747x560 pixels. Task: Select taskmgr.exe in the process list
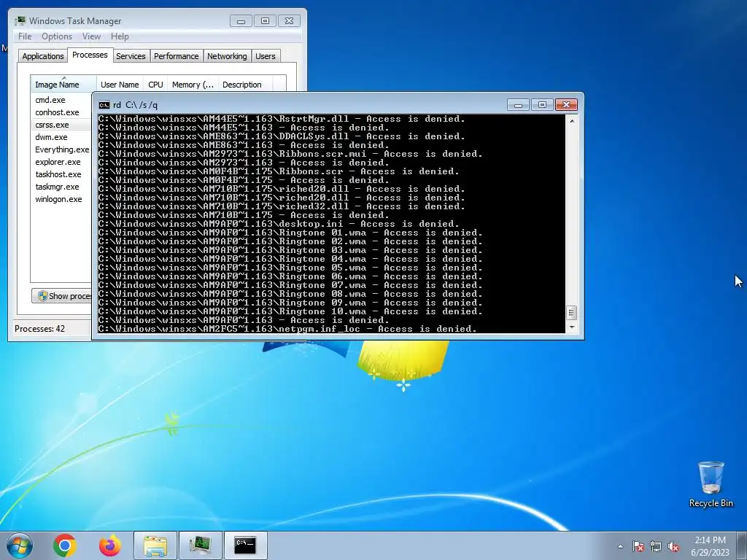57,187
